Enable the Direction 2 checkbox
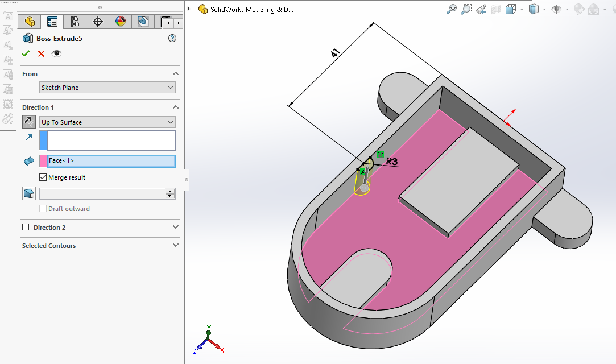616x364 pixels. [x=26, y=227]
